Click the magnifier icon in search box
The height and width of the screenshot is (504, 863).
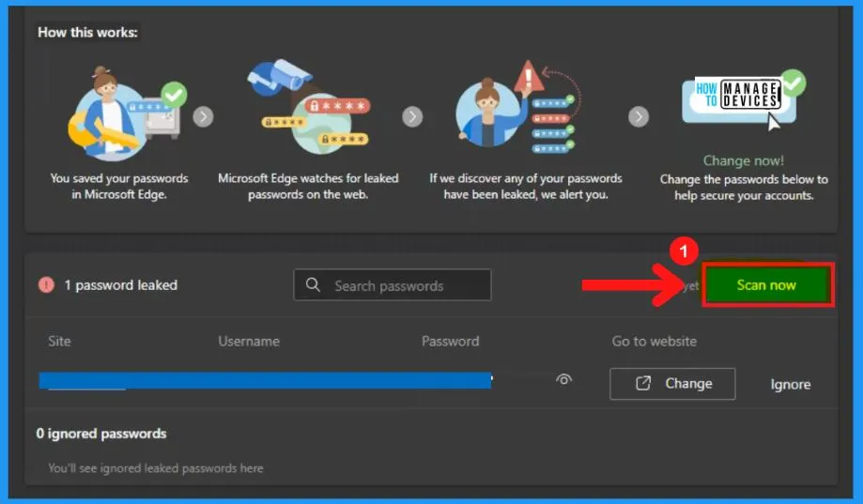(313, 285)
